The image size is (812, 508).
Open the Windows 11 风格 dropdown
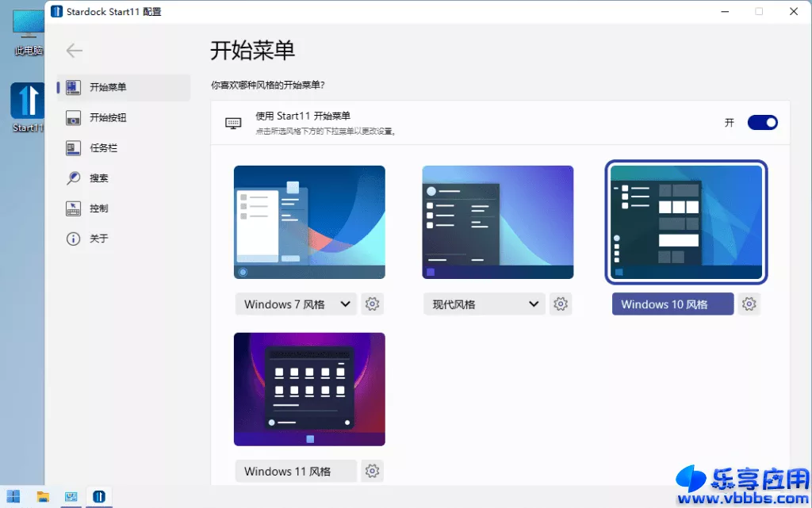[295, 471]
